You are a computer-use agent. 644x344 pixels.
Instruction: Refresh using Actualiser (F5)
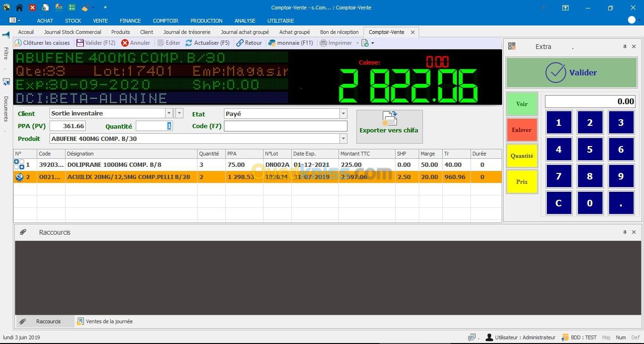(x=207, y=43)
